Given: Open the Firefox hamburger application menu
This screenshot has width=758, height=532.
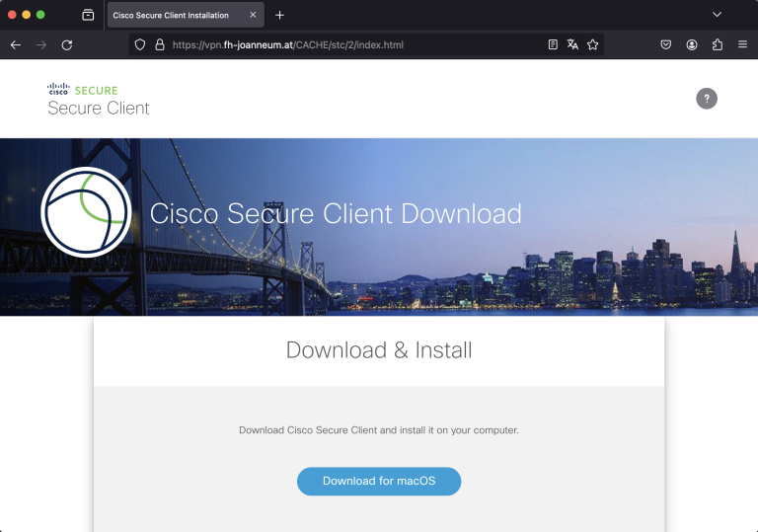Looking at the screenshot, I should pyautogui.click(x=742, y=44).
